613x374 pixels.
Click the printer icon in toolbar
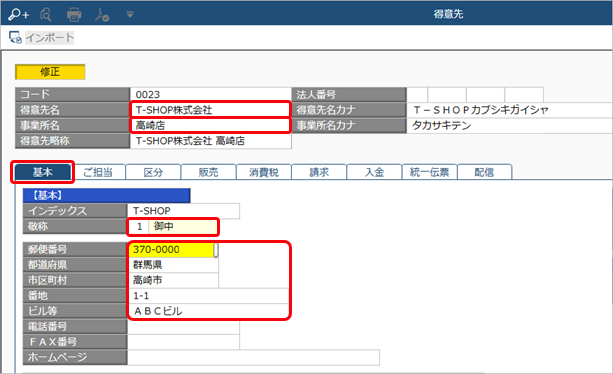(x=74, y=15)
